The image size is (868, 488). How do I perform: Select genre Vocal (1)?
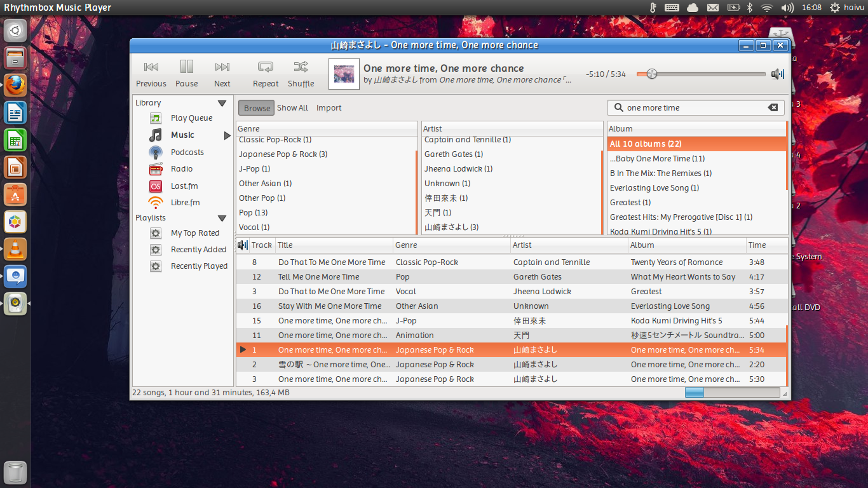(326, 227)
